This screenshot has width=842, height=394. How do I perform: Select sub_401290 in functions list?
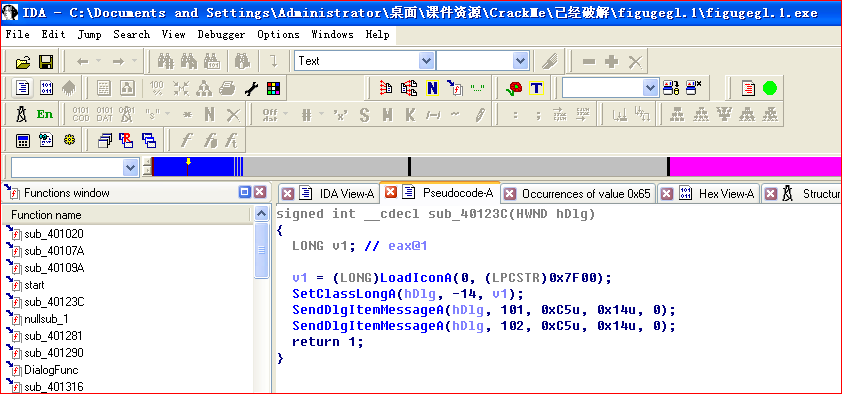(54, 353)
